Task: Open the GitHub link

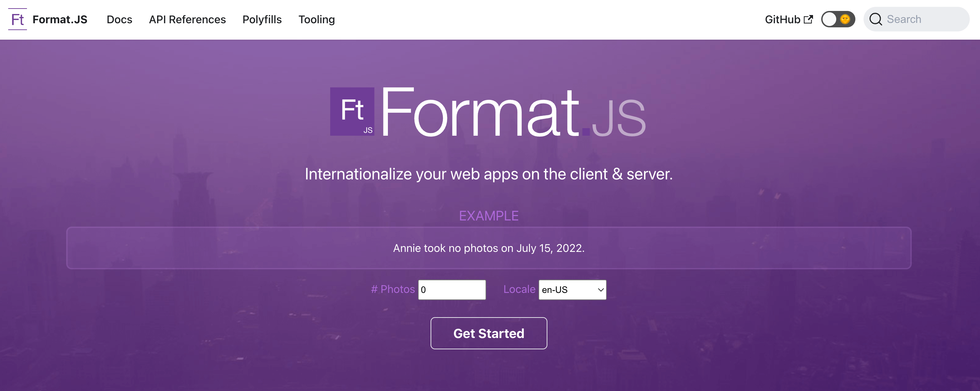Action: pos(783,19)
